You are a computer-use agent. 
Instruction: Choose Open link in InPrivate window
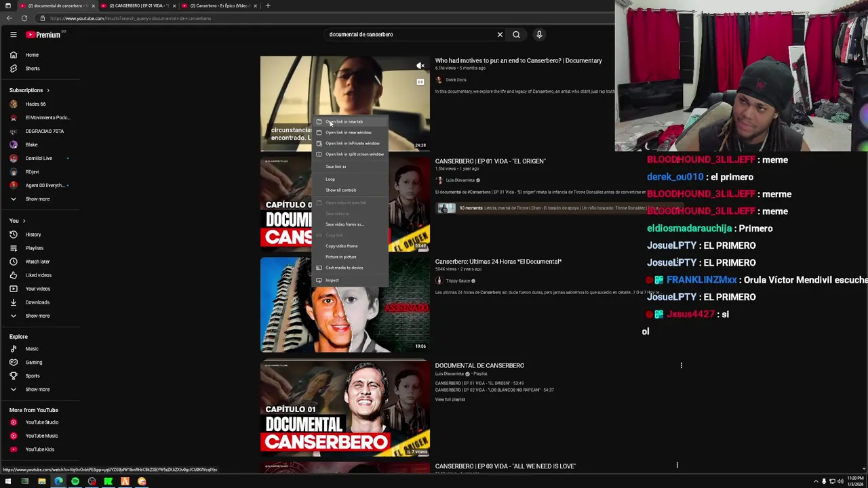350,144
